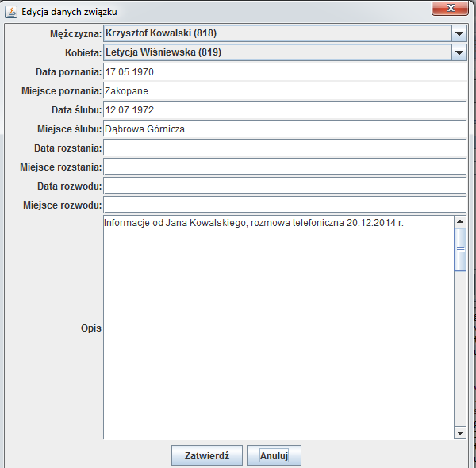Click the Data ślubu label
The height and width of the screenshot is (468, 476).
(76, 110)
